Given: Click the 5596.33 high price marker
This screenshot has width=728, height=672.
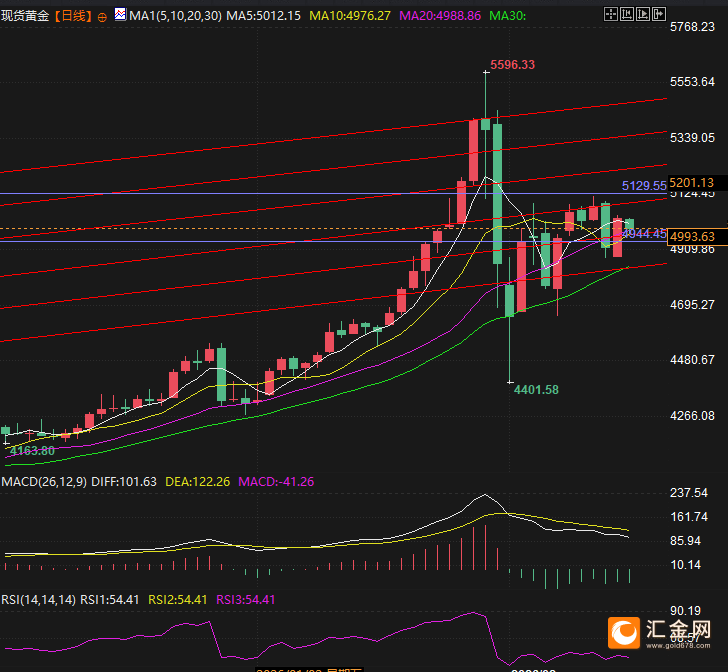Looking at the screenshot, I should pos(513,65).
